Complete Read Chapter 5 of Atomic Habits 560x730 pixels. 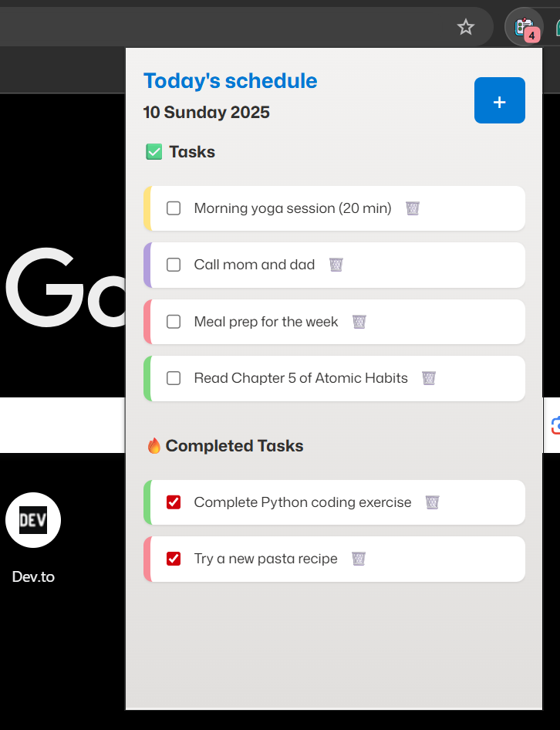click(x=174, y=378)
